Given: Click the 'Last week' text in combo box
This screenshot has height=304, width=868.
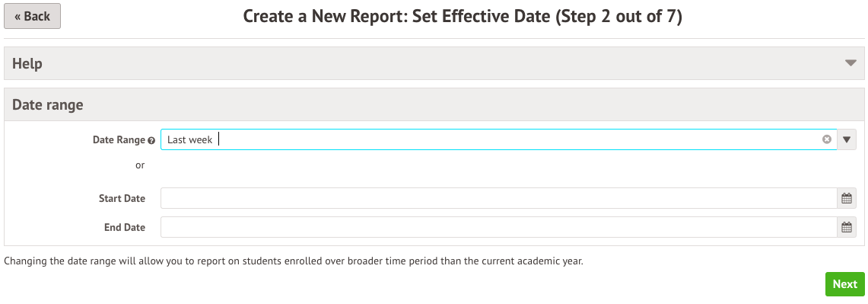Looking at the screenshot, I should (190, 140).
